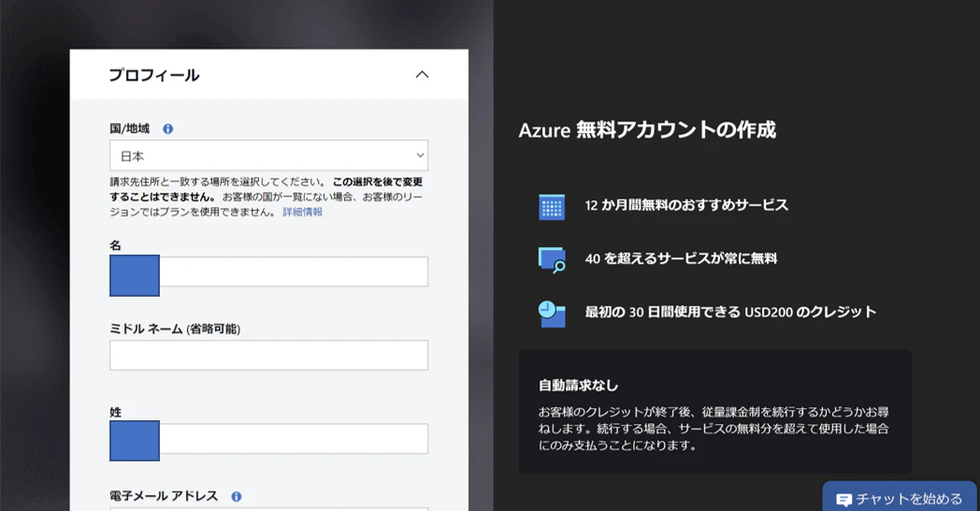Click the Azure 無料アカウントの作成 heading
The width and height of the screenshot is (980, 511).
tap(647, 130)
